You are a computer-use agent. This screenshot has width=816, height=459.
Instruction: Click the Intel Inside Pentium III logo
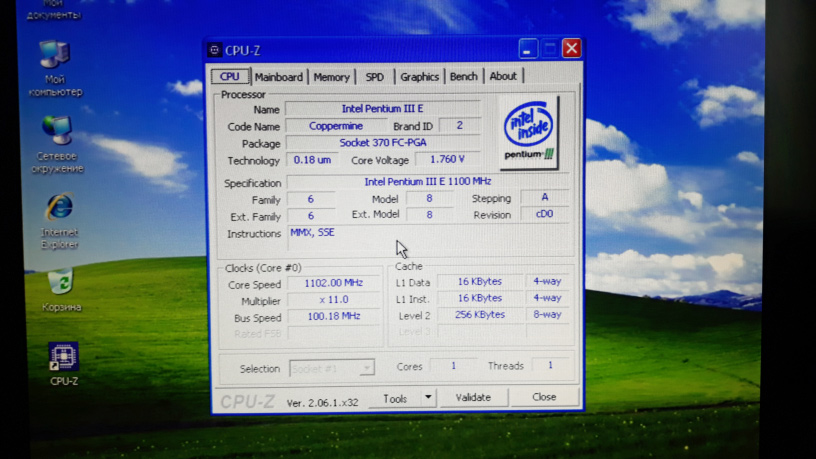pyautogui.click(x=529, y=133)
